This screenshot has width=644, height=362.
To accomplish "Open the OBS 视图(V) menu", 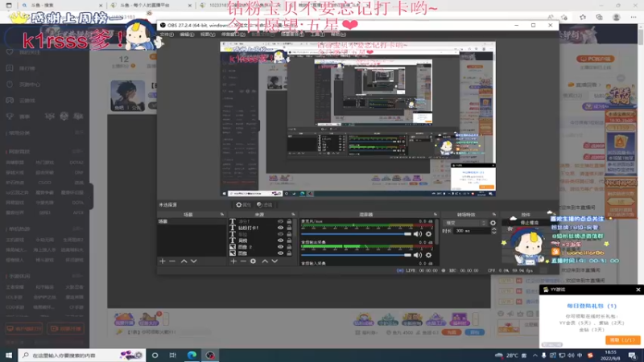I will 208,35.
